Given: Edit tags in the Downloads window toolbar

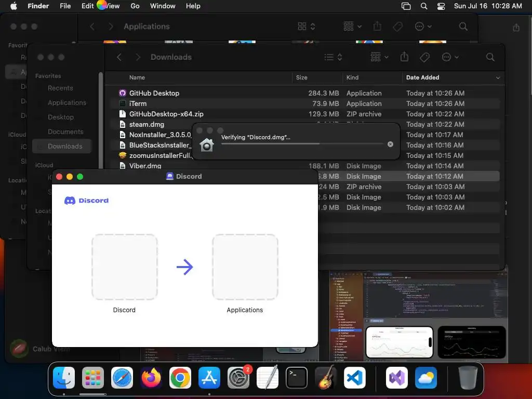Looking at the screenshot, I should [x=424, y=57].
